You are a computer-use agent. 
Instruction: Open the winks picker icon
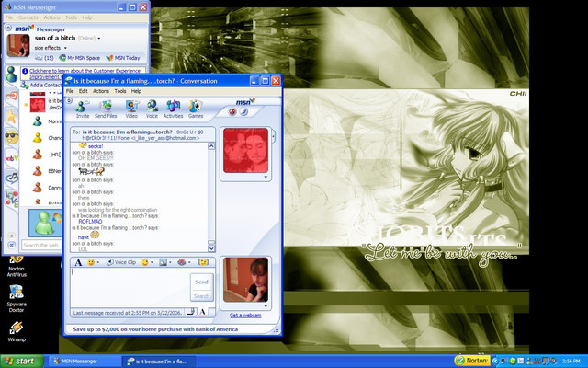[144, 262]
